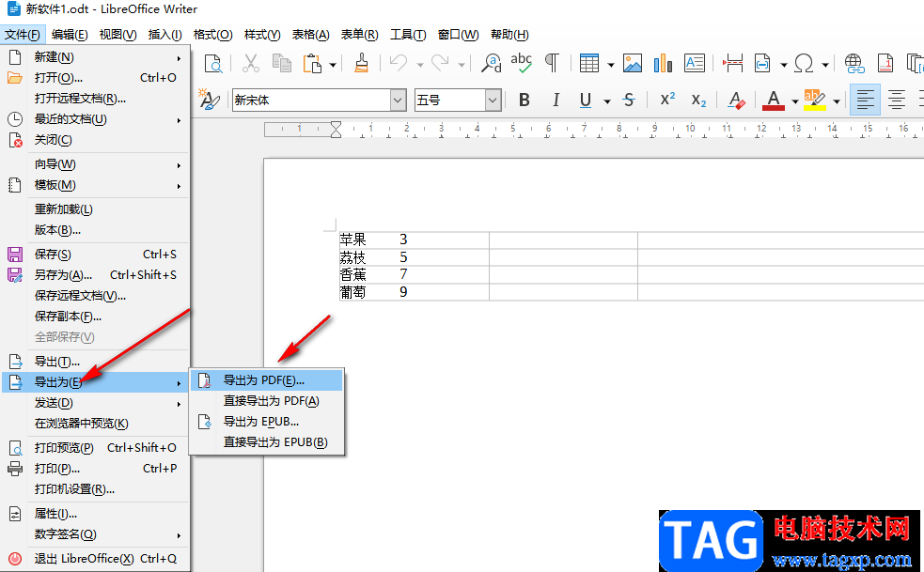924x572 pixels.
Task: Click the new style from selection icon
Action: (208, 100)
